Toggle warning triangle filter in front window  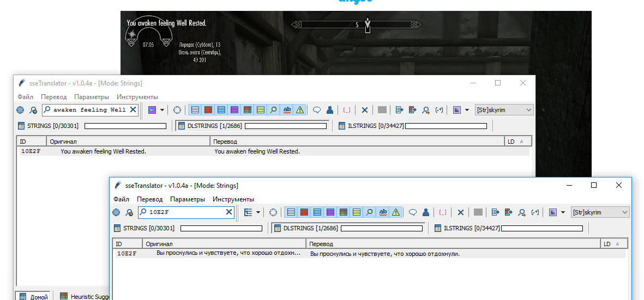point(395,212)
